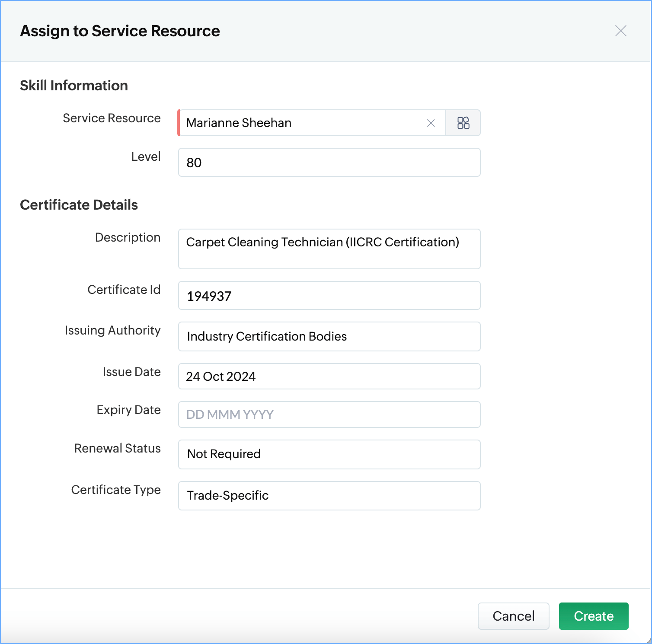Click the Certificate Type label
Screen dimensions: 652x644
pyautogui.click(x=116, y=490)
